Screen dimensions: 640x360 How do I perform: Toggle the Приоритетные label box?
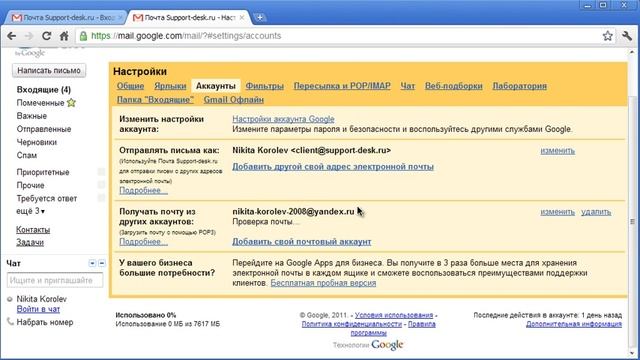point(101,172)
